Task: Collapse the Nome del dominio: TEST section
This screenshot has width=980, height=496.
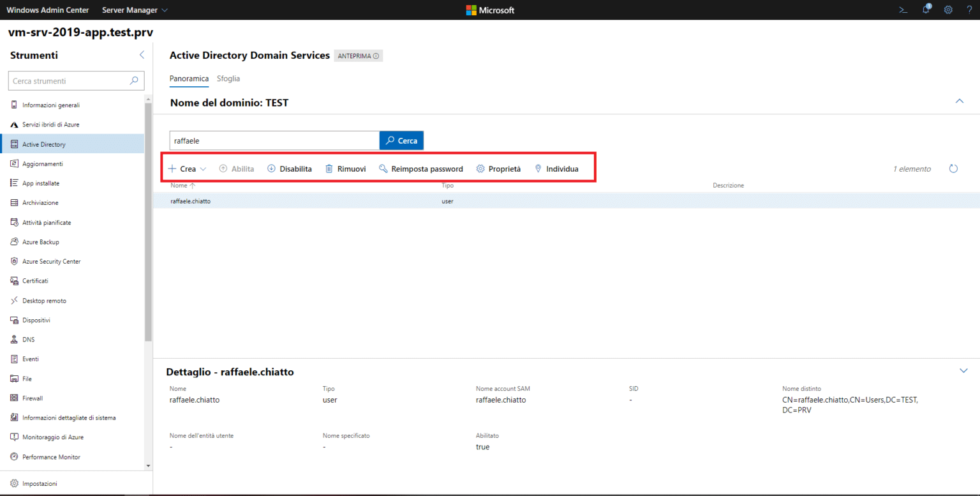Action: 960,101
